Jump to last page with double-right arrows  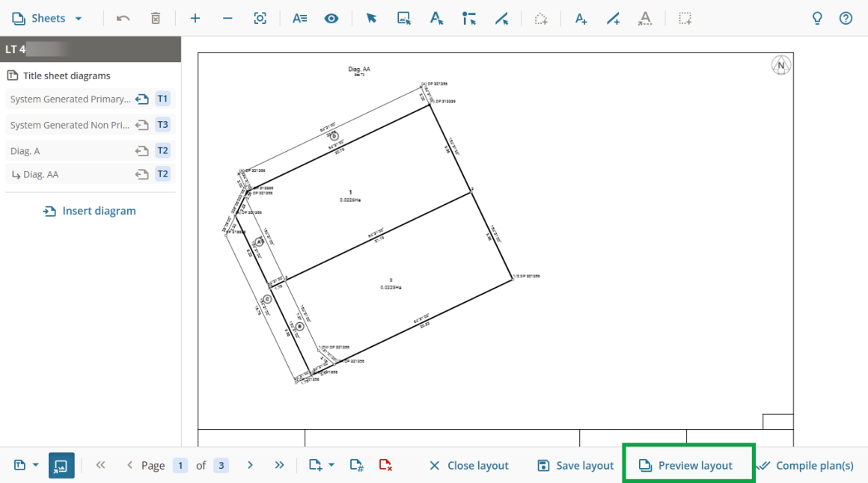279,465
